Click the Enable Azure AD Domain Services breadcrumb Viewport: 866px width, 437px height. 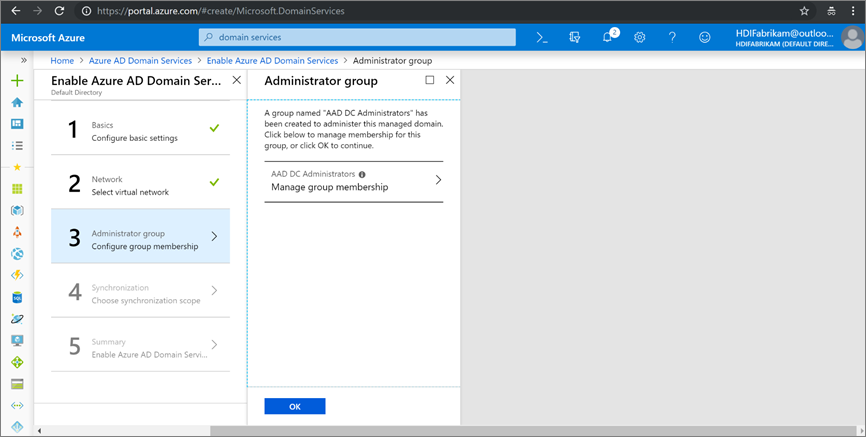(x=272, y=61)
